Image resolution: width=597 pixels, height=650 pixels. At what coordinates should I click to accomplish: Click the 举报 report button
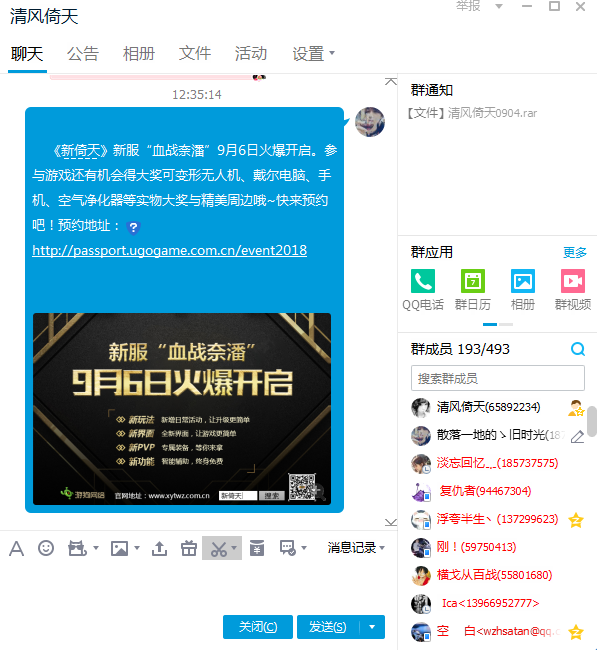click(468, 6)
